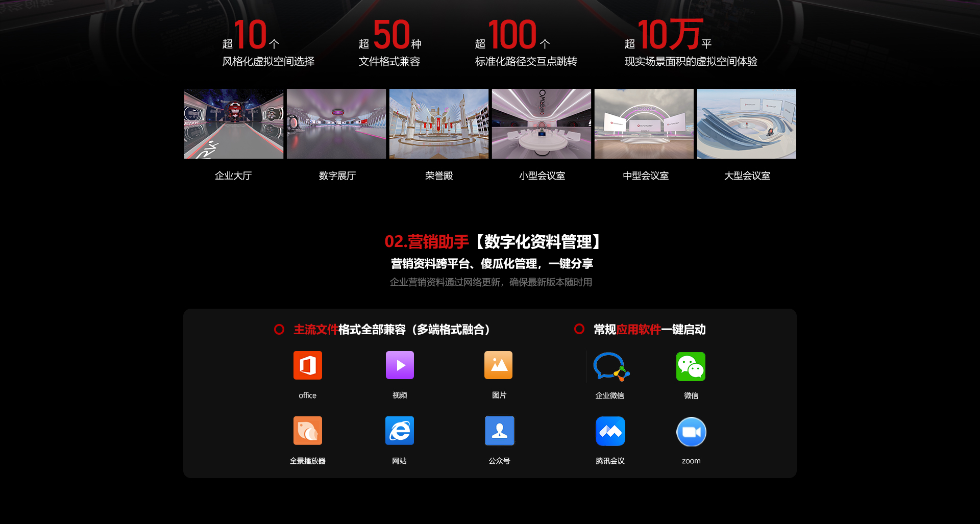The height and width of the screenshot is (524, 980).
Task: Select the purple video play icon
Action: pos(400,365)
